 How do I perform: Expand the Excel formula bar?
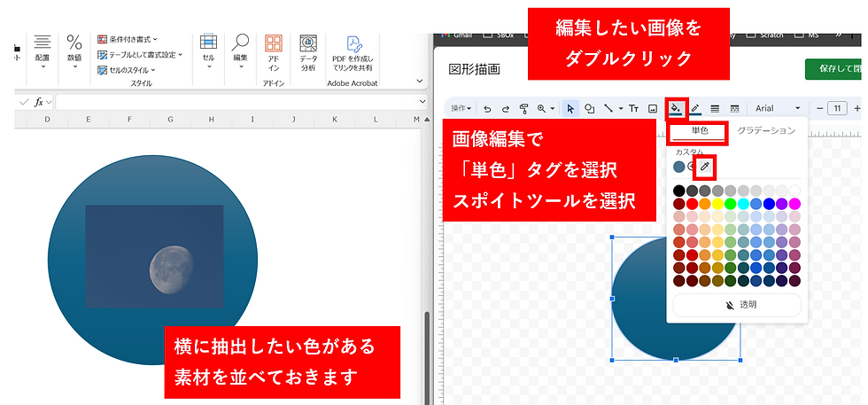point(423,102)
